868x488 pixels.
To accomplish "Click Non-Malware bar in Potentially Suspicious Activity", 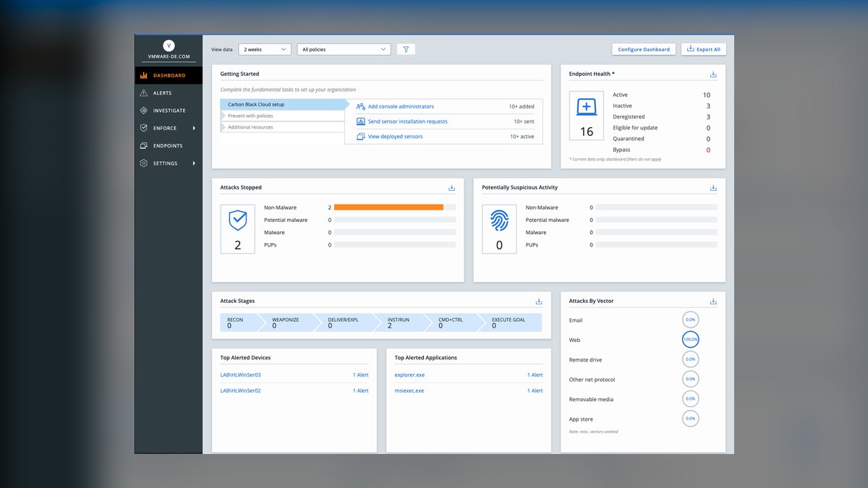I will [x=657, y=207].
